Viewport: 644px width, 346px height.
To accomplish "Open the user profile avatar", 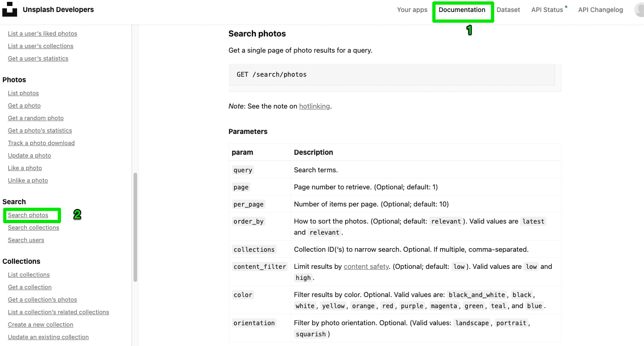I will (x=640, y=10).
